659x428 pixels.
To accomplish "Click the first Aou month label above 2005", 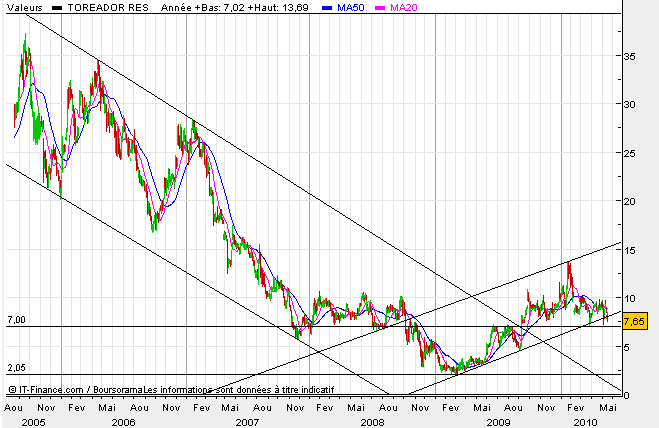I will pyautogui.click(x=13, y=407).
